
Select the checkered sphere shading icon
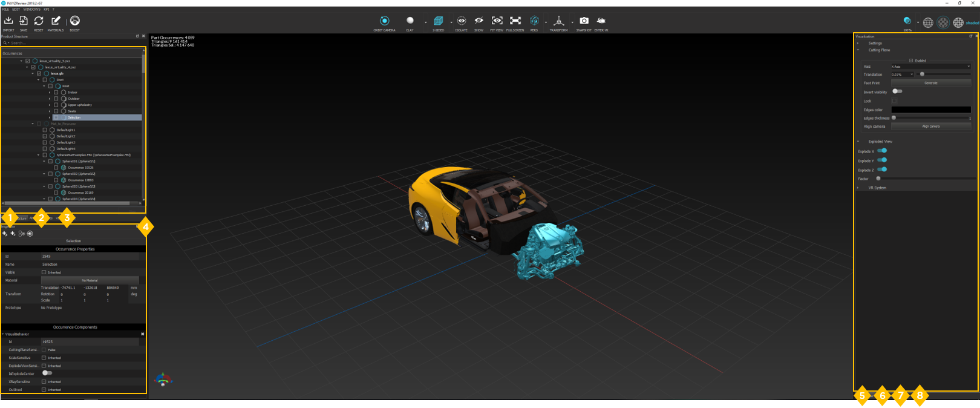[943, 22]
